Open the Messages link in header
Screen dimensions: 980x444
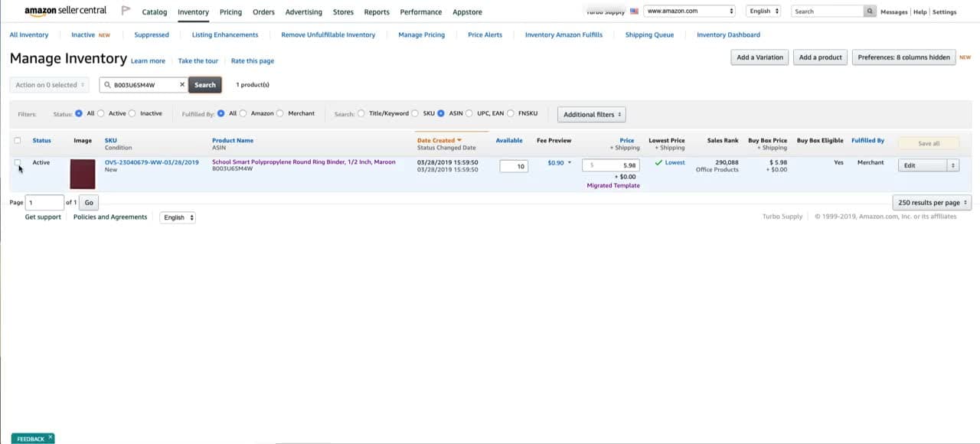893,12
